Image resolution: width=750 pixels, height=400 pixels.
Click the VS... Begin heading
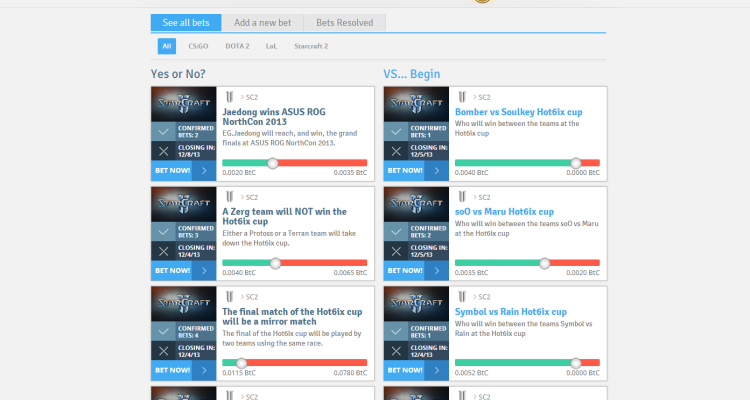411,74
